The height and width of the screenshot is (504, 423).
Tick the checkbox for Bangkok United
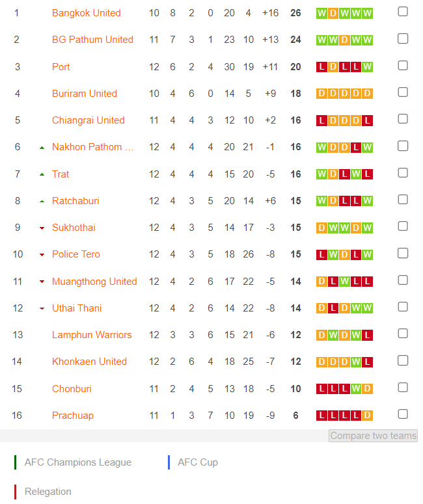[x=403, y=12]
